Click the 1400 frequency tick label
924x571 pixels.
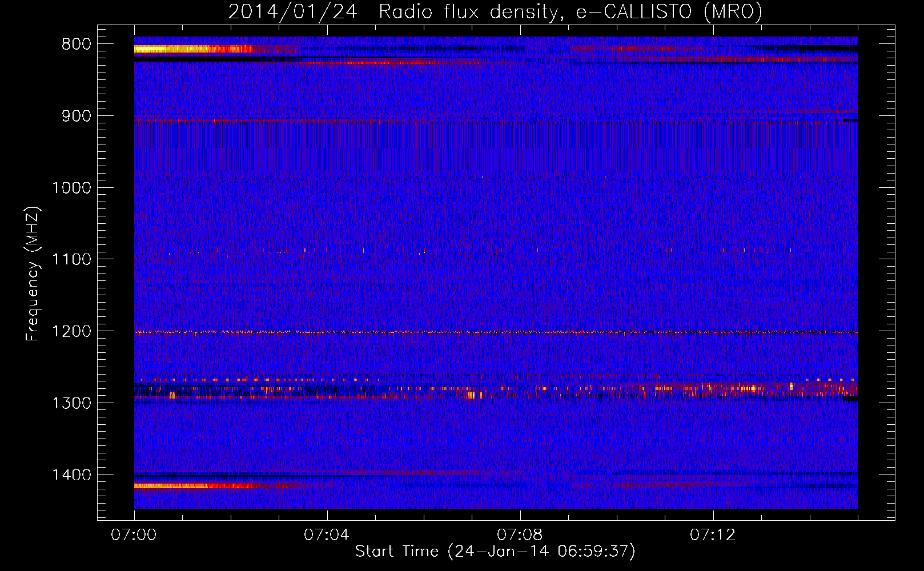point(71,475)
